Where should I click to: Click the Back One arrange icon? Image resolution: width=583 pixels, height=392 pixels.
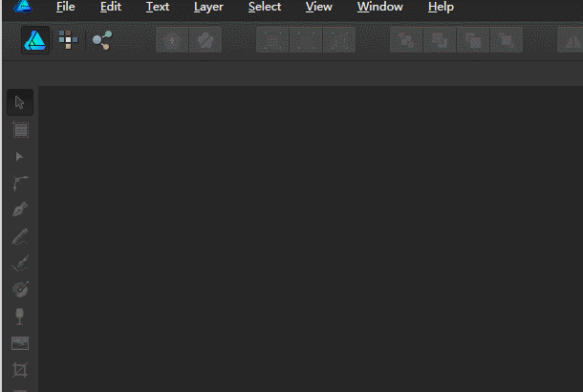pos(440,40)
